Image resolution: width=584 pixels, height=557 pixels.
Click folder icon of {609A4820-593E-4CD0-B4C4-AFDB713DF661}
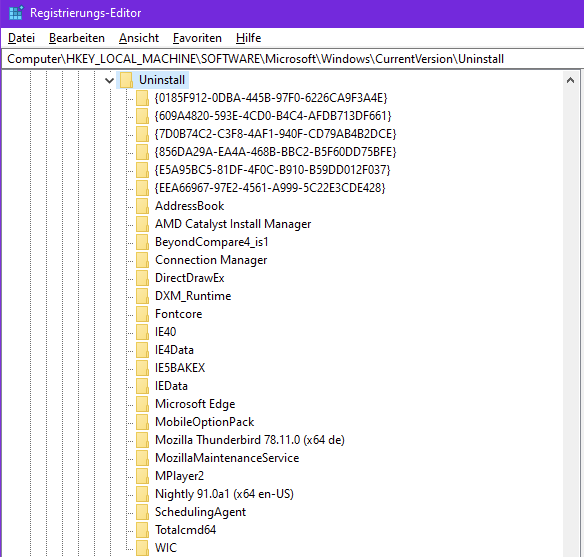142,116
